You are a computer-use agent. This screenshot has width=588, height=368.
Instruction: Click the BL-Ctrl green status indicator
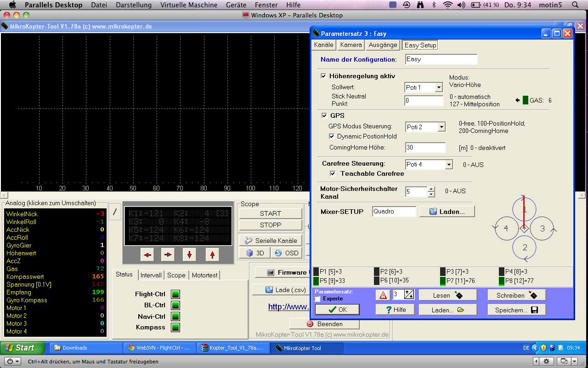click(175, 305)
